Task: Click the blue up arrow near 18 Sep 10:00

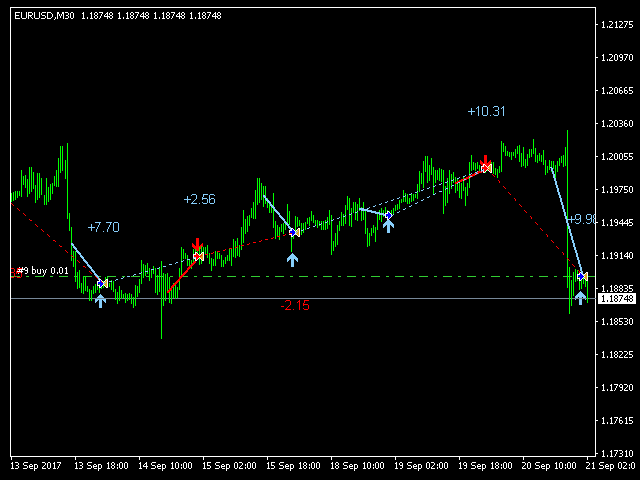Action: coord(388,225)
